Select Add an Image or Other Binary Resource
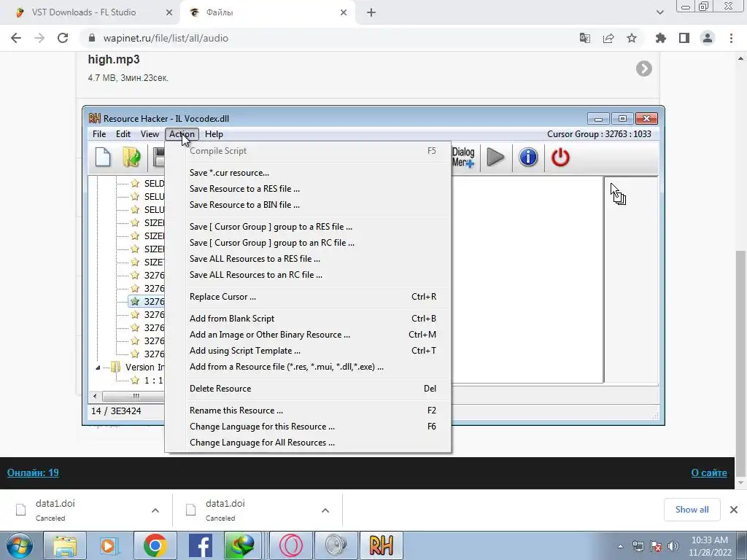747x560 pixels. coord(308,335)
